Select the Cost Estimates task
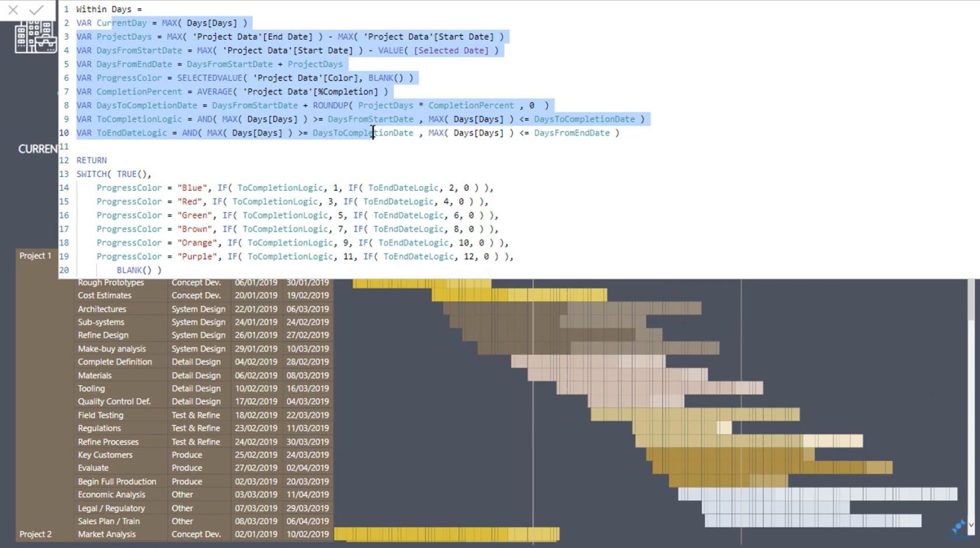980x548 pixels. tap(104, 295)
